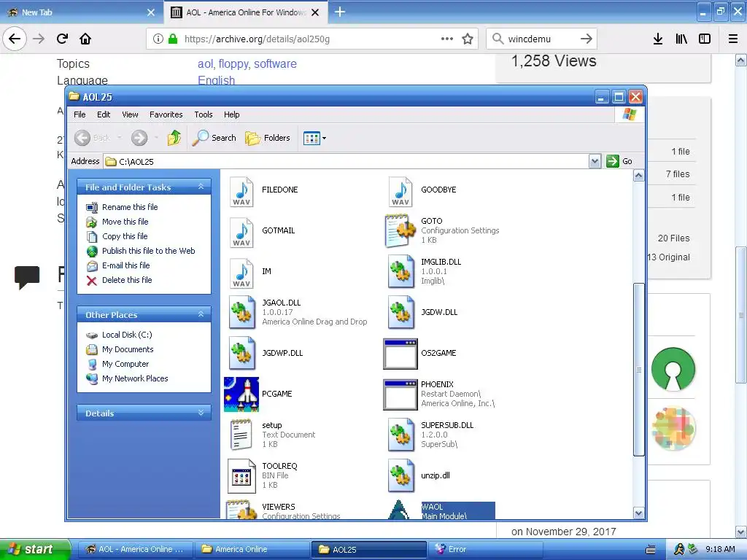Select the SUPERSUB.DLL file icon

click(400, 435)
